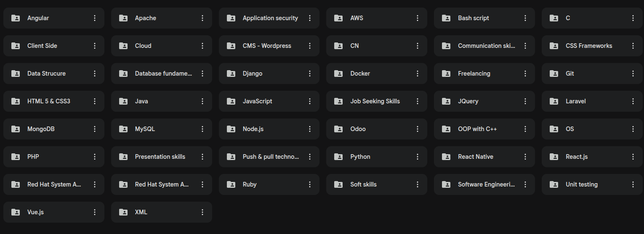This screenshot has width=644, height=234.
Task: Open more options for CN folder
Action: coord(418,46)
